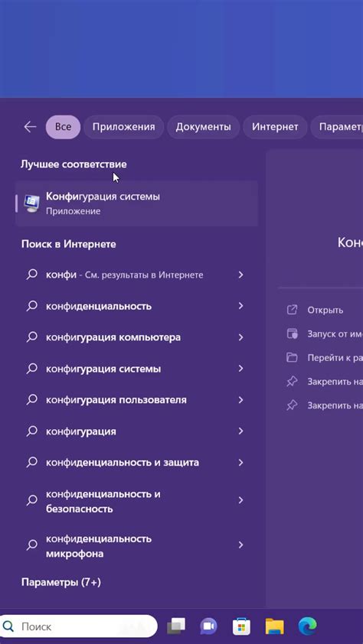Viewport: 363px width, 644px height.
Task: Click the Открыть action in the preview pane
Action: (325, 310)
